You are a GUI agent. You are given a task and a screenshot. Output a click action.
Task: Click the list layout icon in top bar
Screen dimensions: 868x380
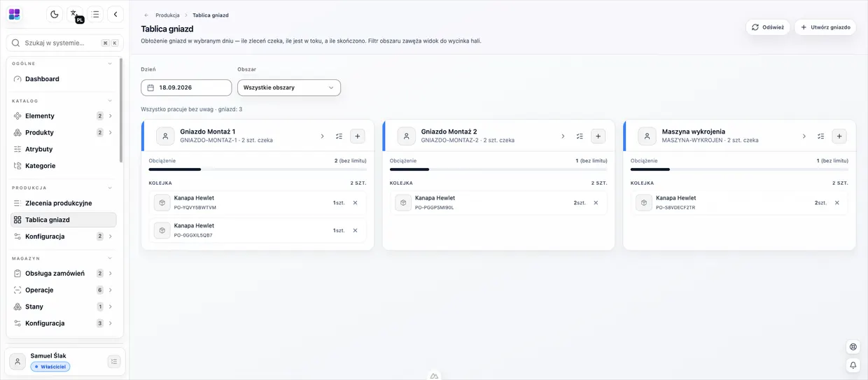pyautogui.click(x=95, y=14)
